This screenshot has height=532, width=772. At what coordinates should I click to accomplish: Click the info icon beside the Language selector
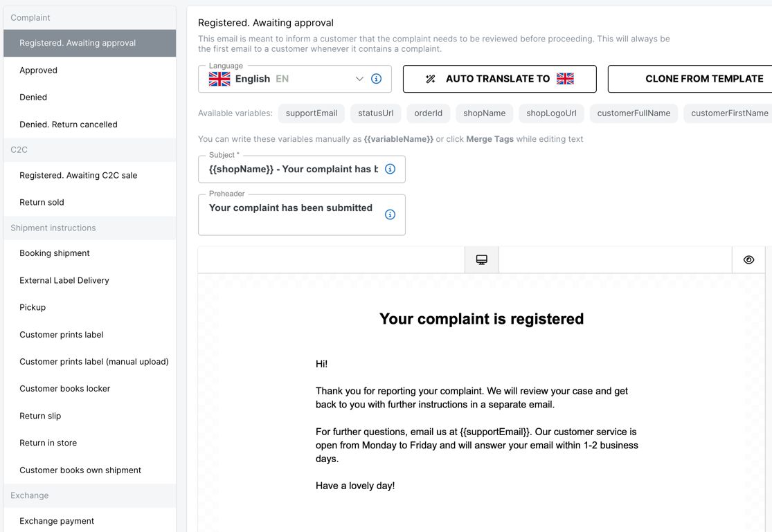376,79
